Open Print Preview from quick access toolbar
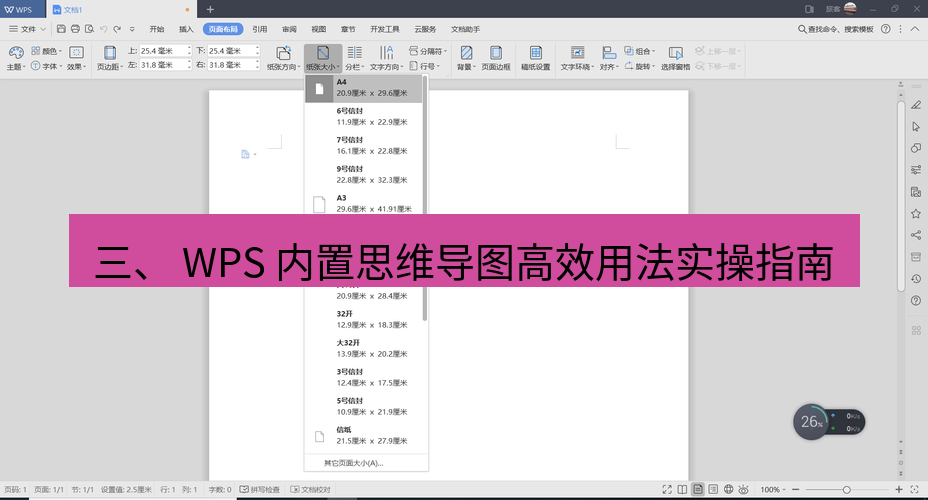Viewport: 928px width, 500px height. (x=89, y=28)
